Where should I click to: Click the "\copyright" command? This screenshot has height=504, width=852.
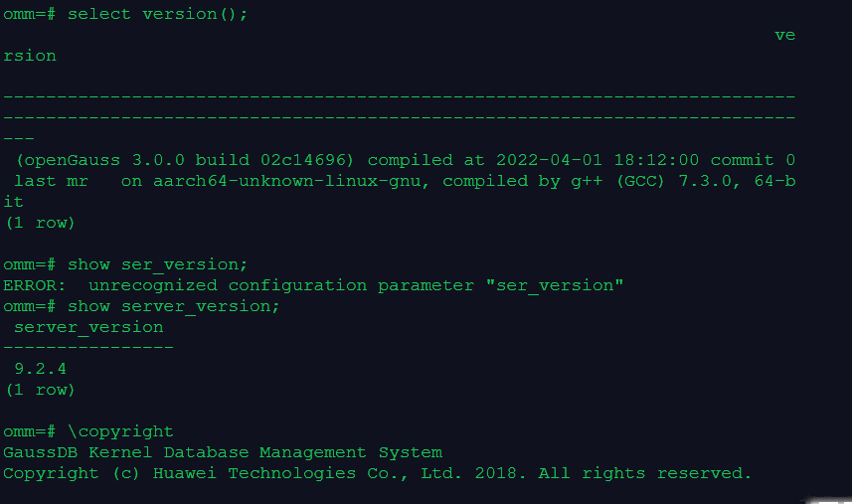coord(120,431)
